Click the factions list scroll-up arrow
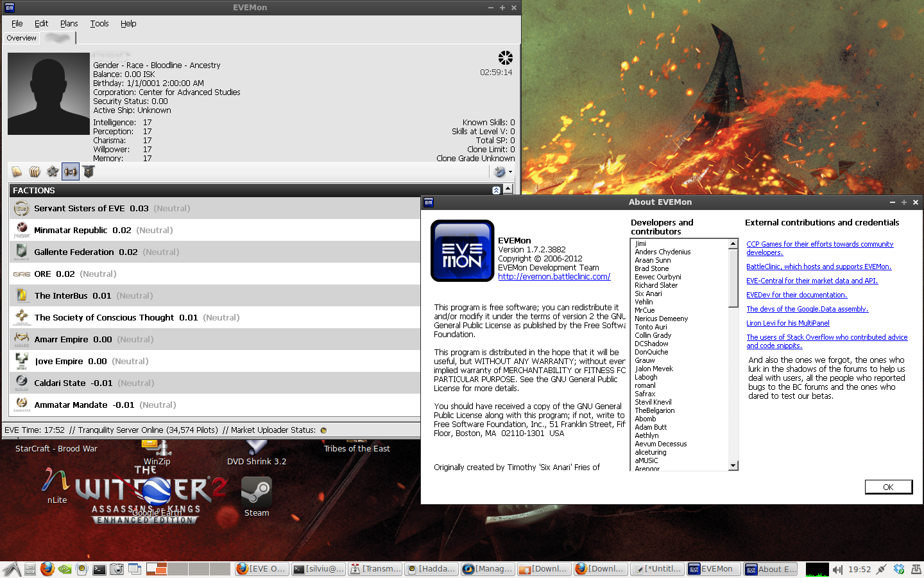This screenshot has height=578, width=924. [508, 189]
